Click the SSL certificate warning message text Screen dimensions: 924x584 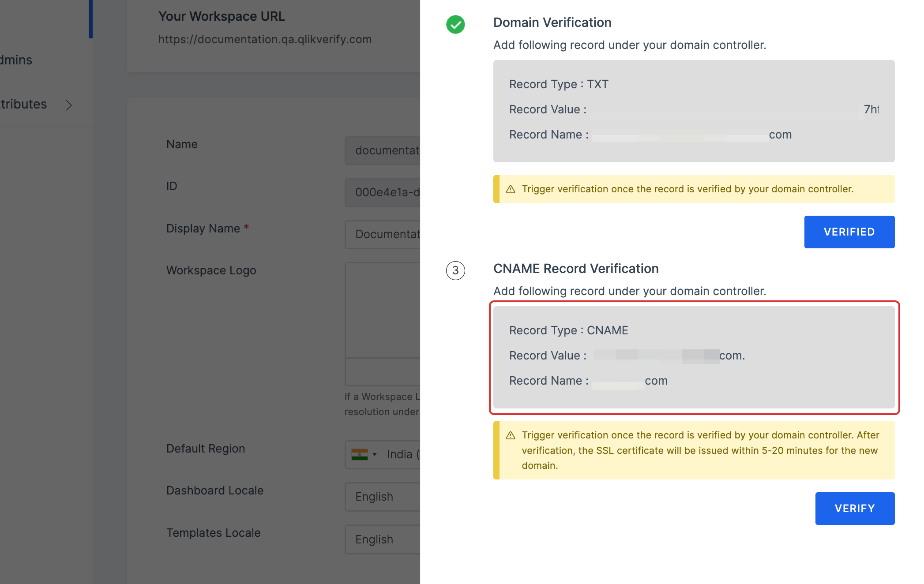pos(700,450)
